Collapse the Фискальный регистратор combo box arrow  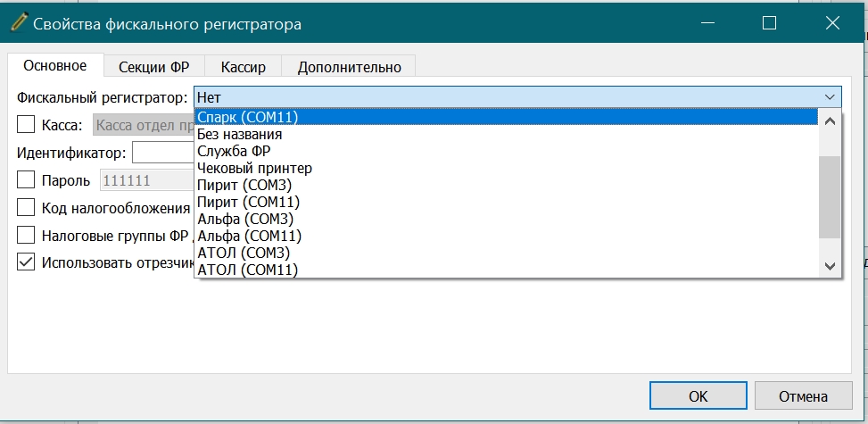click(830, 97)
